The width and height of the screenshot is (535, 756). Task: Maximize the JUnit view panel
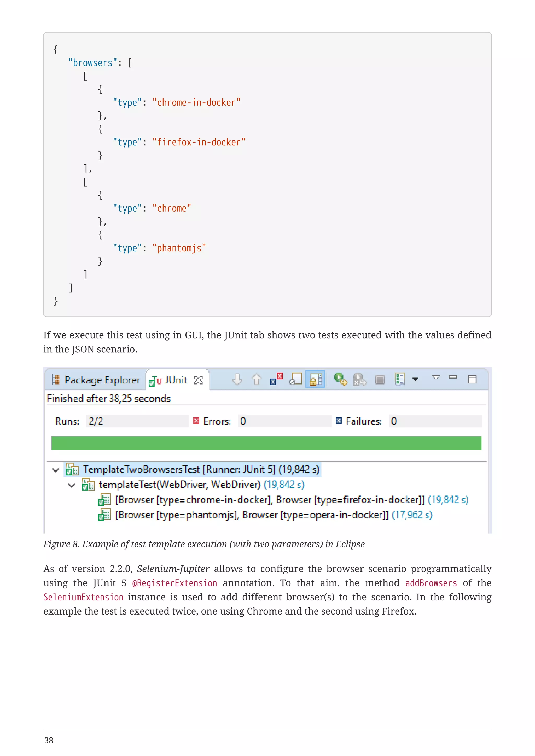coord(472,379)
